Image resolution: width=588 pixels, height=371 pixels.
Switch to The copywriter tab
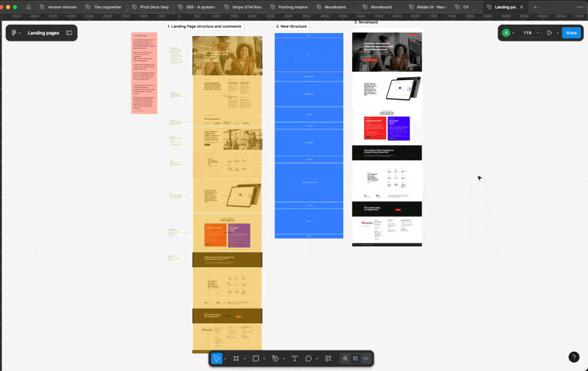(104, 7)
